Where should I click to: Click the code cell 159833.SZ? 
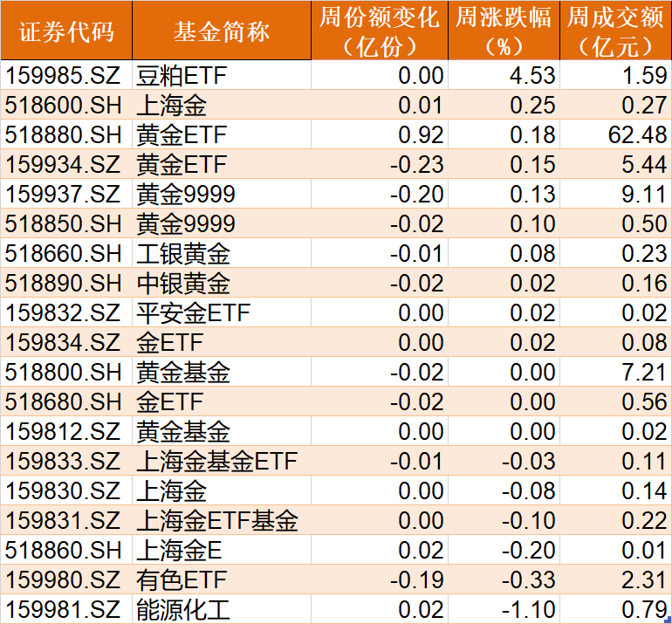click(63, 461)
